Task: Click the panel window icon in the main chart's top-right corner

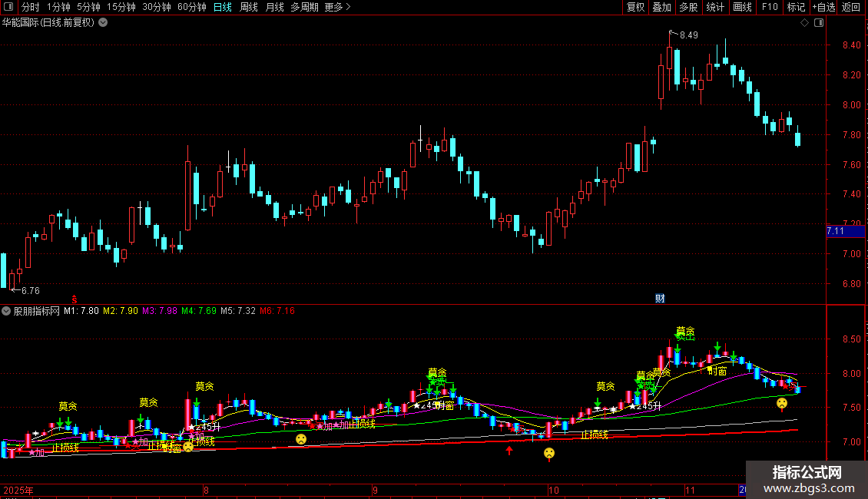Action: (x=819, y=23)
